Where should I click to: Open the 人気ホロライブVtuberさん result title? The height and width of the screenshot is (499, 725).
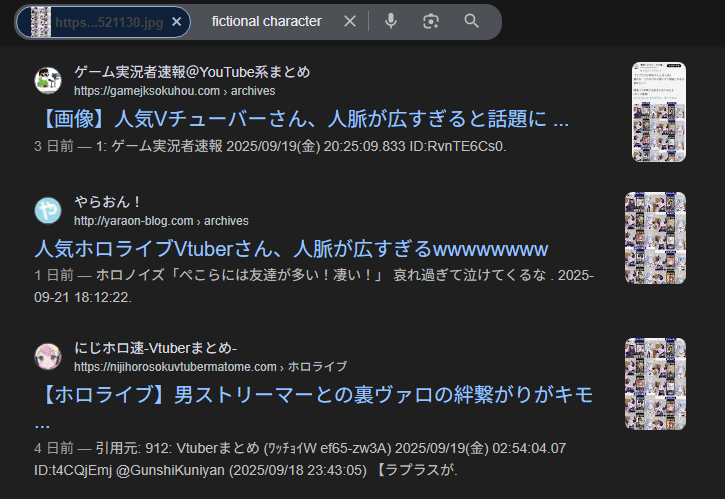pyautogui.click(x=291, y=248)
